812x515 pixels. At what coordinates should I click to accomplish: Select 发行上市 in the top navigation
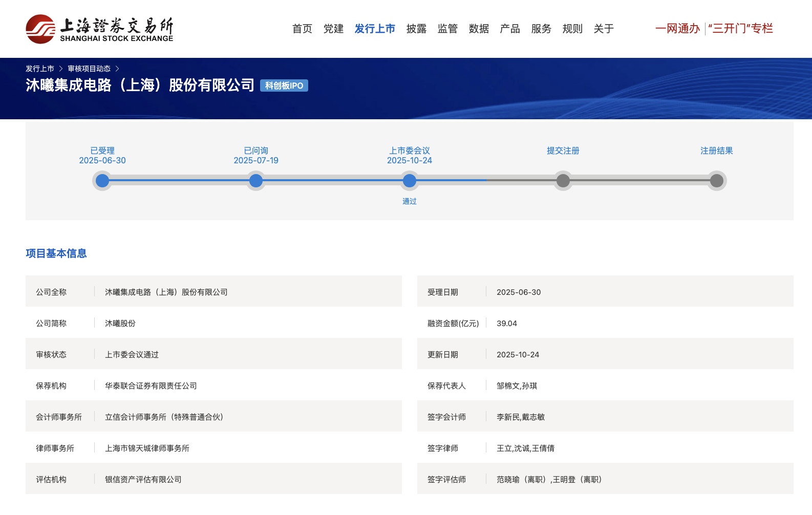coord(375,29)
